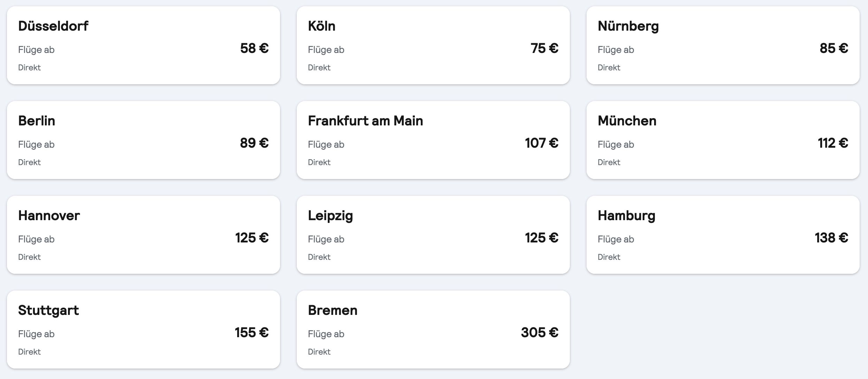Click the 138 € Hamburg price
This screenshot has height=379, width=868.
point(831,238)
